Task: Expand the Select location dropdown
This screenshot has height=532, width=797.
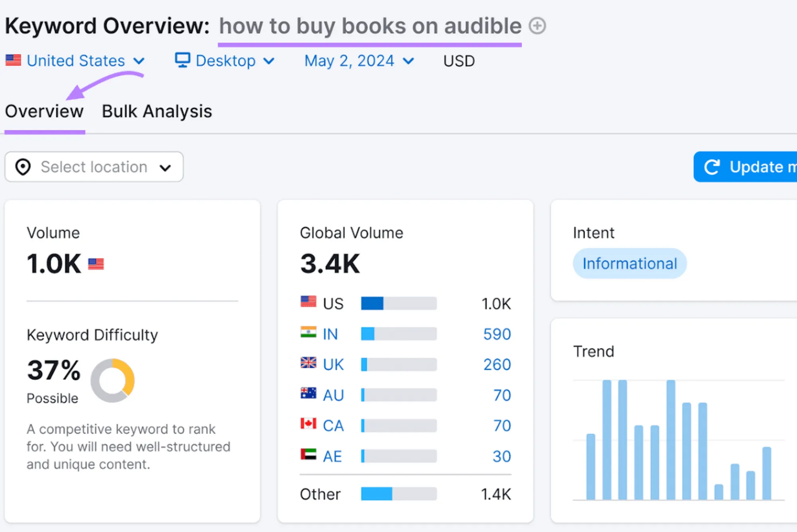Action: click(94, 167)
